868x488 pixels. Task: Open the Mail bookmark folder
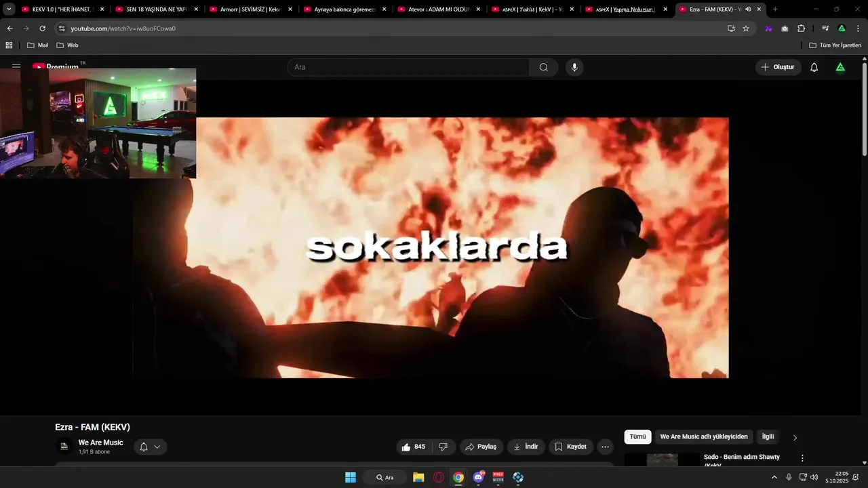(37, 45)
